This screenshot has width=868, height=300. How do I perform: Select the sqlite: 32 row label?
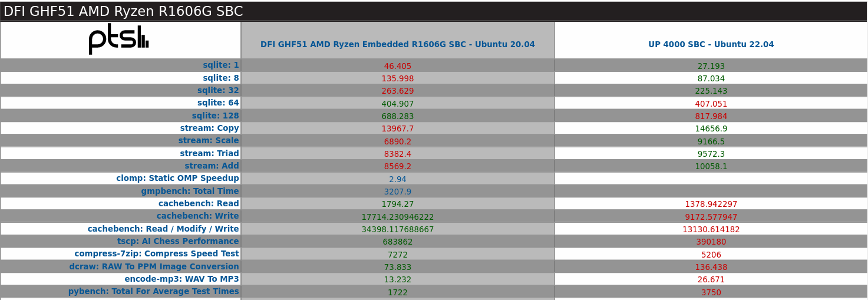click(218, 90)
